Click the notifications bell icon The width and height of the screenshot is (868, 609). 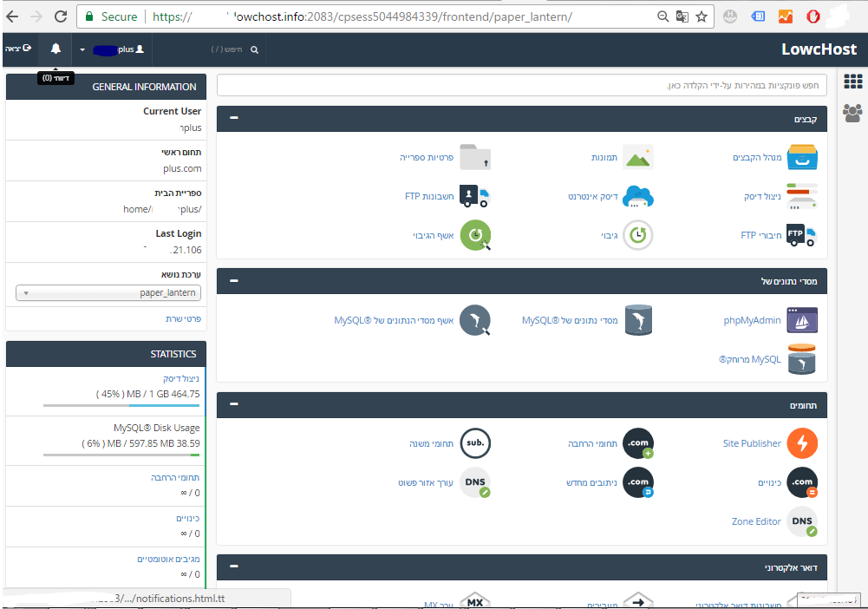pyautogui.click(x=55, y=49)
